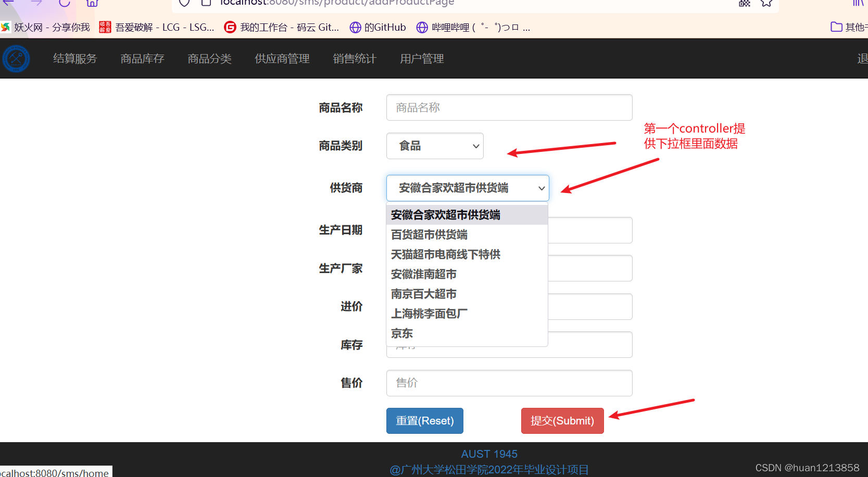Click the 生产日期 input field
The height and width of the screenshot is (477, 868).
click(590, 230)
